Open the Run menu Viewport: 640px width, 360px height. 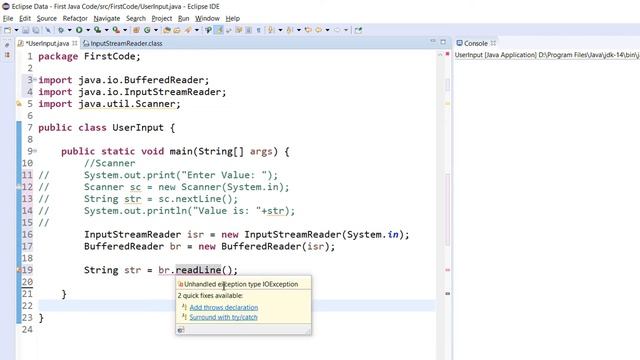[x=184, y=18]
